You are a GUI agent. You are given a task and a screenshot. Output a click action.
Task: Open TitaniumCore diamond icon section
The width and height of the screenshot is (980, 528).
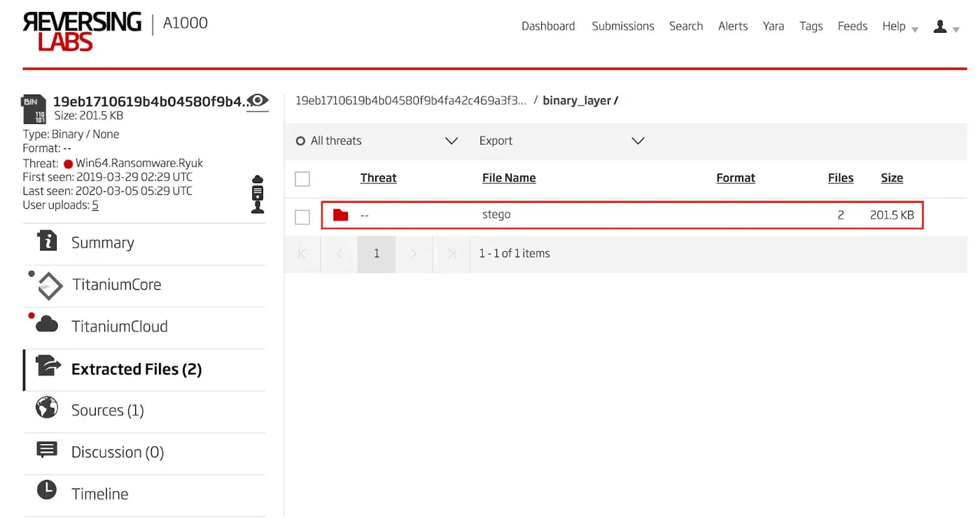50,285
